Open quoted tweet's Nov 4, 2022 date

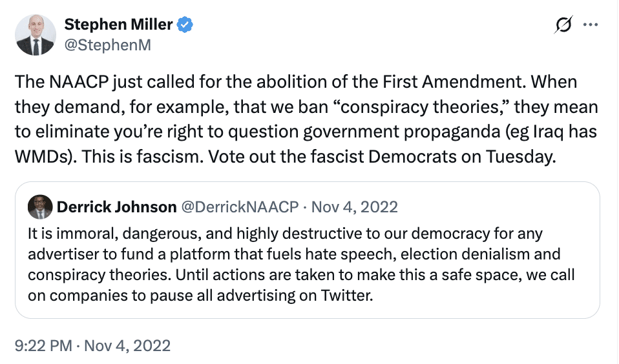[355, 207]
